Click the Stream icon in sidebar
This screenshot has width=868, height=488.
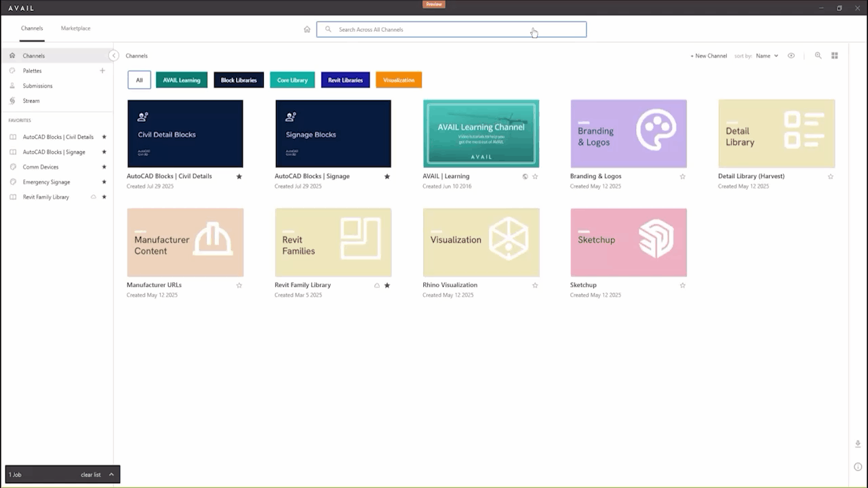(12, 100)
